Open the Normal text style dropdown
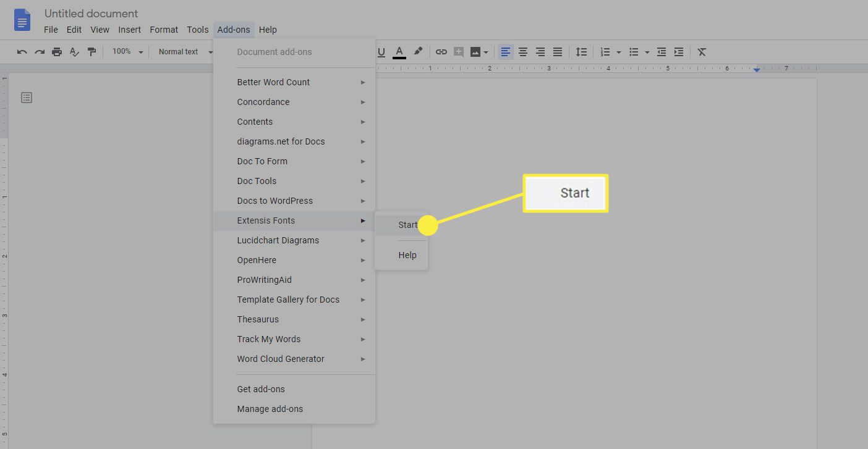This screenshot has height=449, width=868. pyautogui.click(x=185, y=52)
